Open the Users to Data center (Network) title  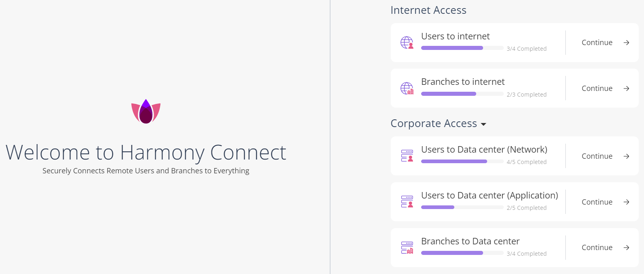pos(484,149)
